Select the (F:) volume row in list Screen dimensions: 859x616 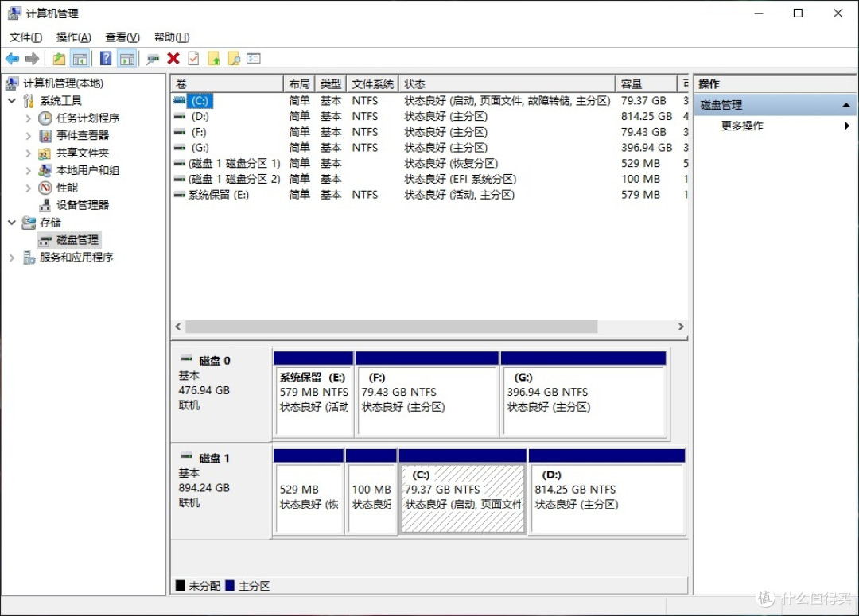point(430,132)
